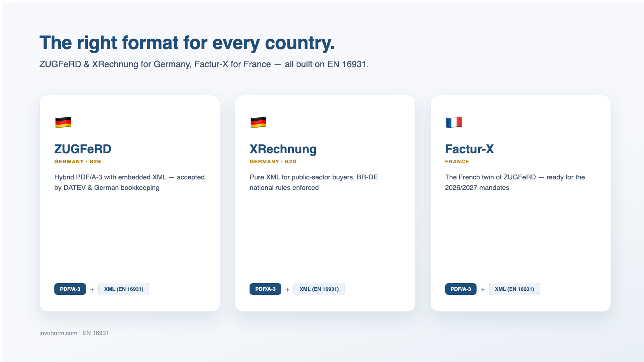
Task: Select XML (EN 16931) badge in Factur-X card
Action: point(514,289)
